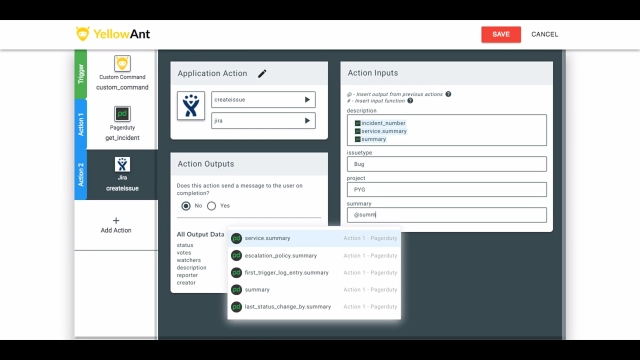
Task: Click the SAVE button
Action: 501,34
